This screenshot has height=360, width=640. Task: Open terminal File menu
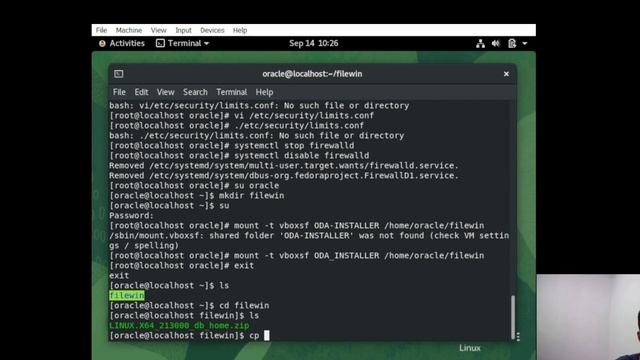click(119, 92)
